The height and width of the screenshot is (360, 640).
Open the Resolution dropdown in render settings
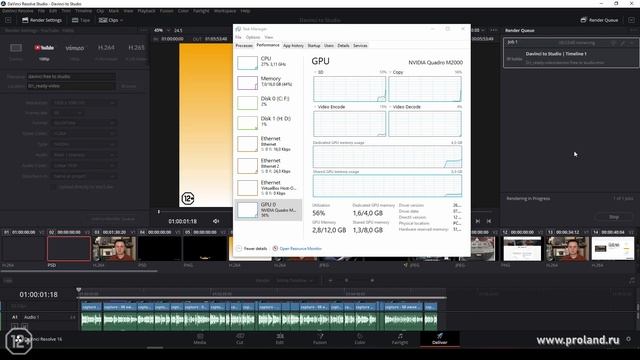84,103
